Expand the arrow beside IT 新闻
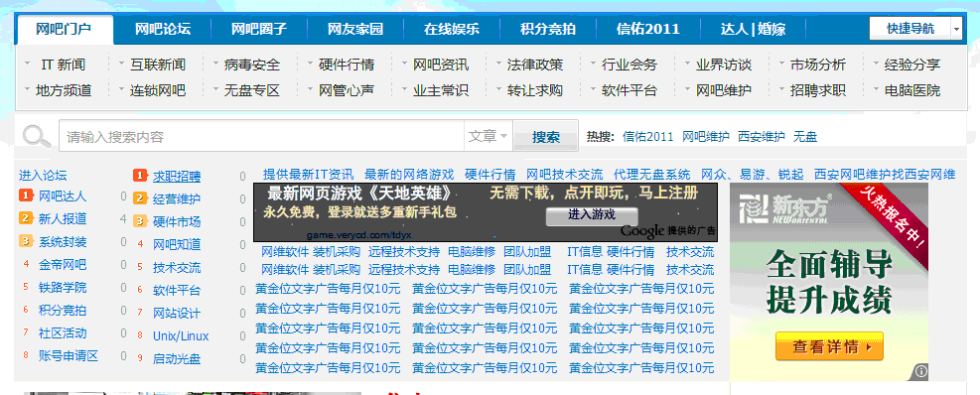The image size is (980, 395). pos(27,64)
